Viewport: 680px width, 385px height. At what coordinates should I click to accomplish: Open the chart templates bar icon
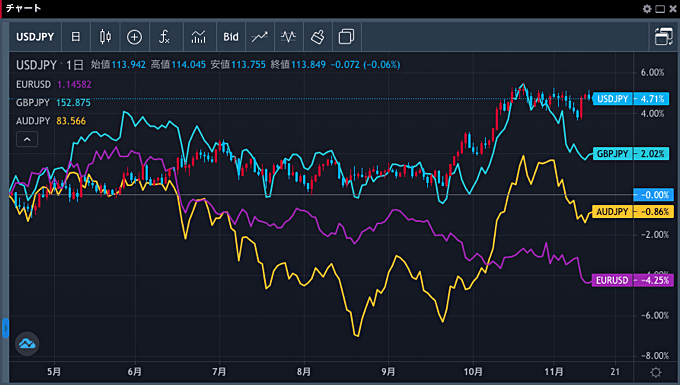point(199,37)
